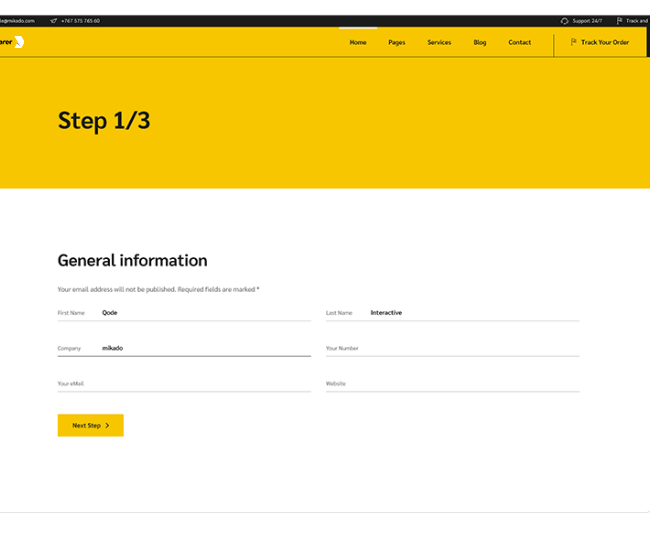The image size is (650, 540).
Task: Click the phone number in top bar
Action: coord(80,20)
